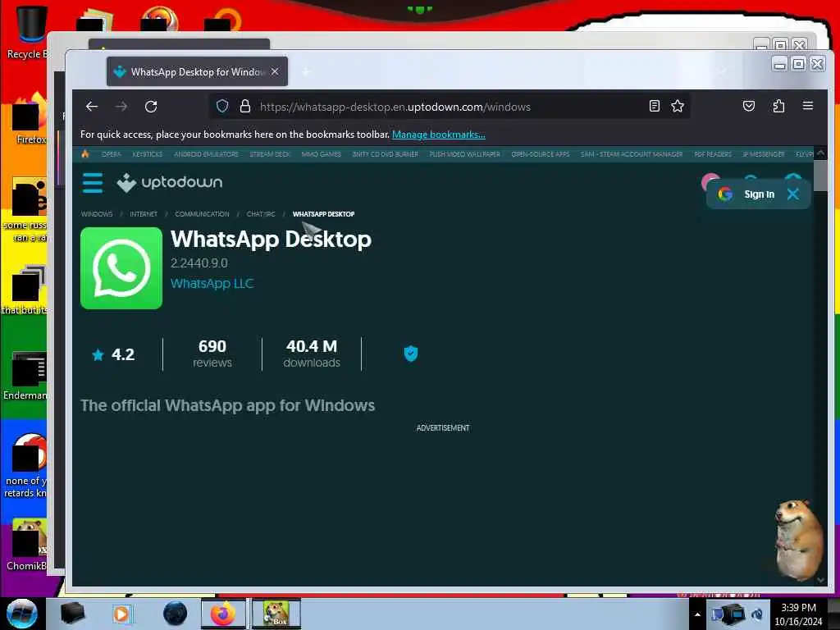
Task: Open the OPERA trending topic
Action: 112,154
